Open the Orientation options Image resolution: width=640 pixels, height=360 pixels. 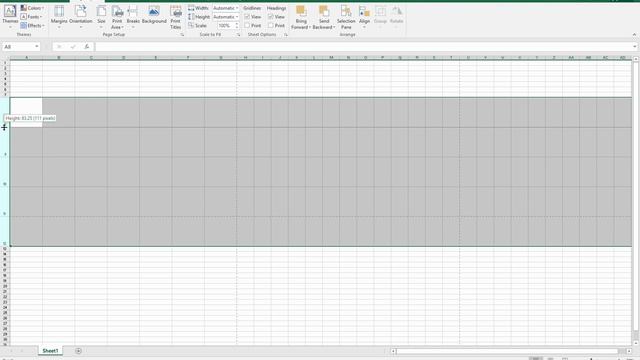(x=80, y=16)
